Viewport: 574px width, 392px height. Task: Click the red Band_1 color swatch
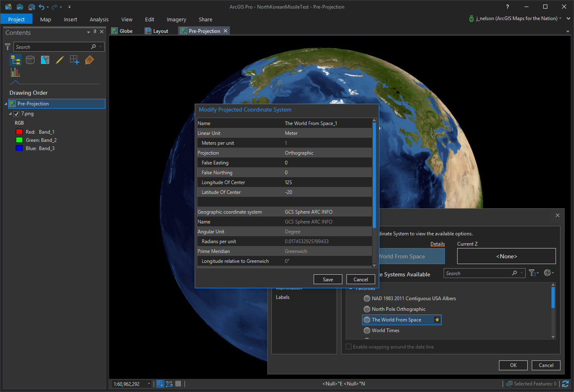coord(19,132)
